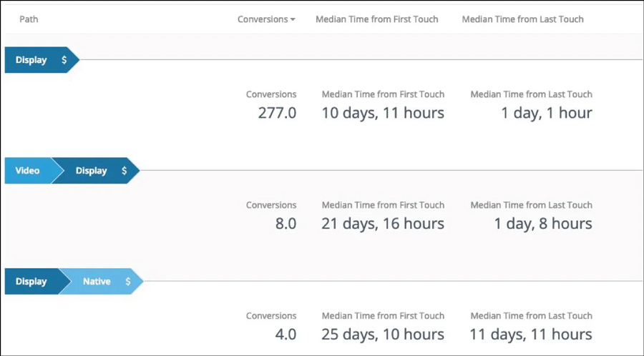Screen dimensions: 644x356
Task: Select the Display chip before Native
Action: pyautogui.click(x=31, y=282)
